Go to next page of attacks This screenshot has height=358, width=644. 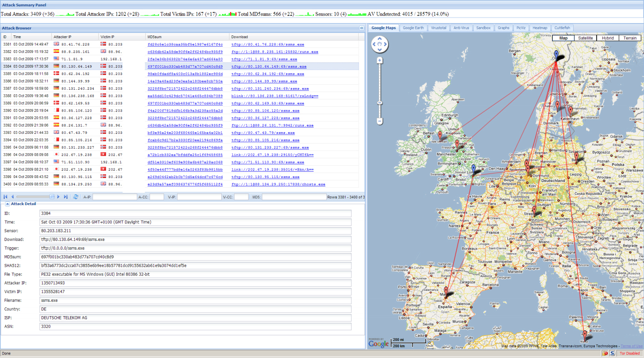tap(59, 197)
